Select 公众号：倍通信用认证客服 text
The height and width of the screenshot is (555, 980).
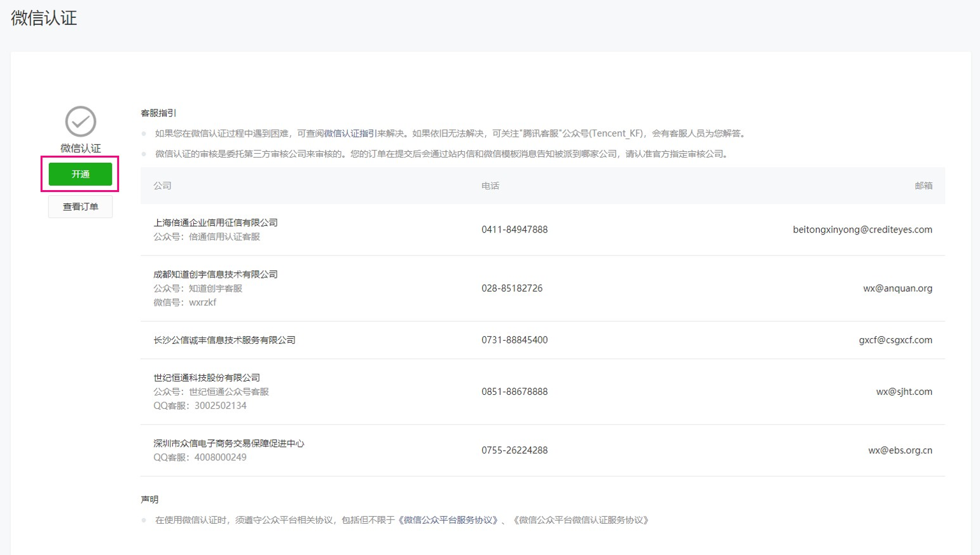[207, 236]
